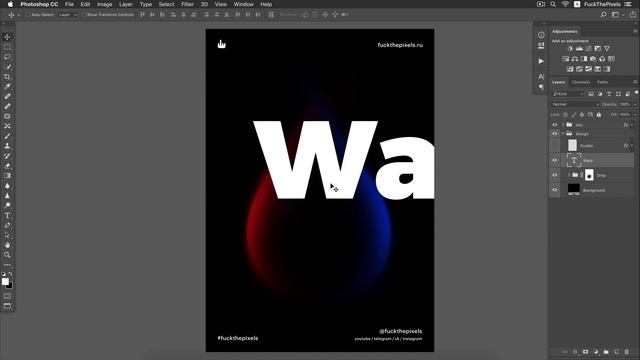Open the Photoshop CC application menu
The height and width of the screenshot is (360, 640).
(x=39, y=4)
